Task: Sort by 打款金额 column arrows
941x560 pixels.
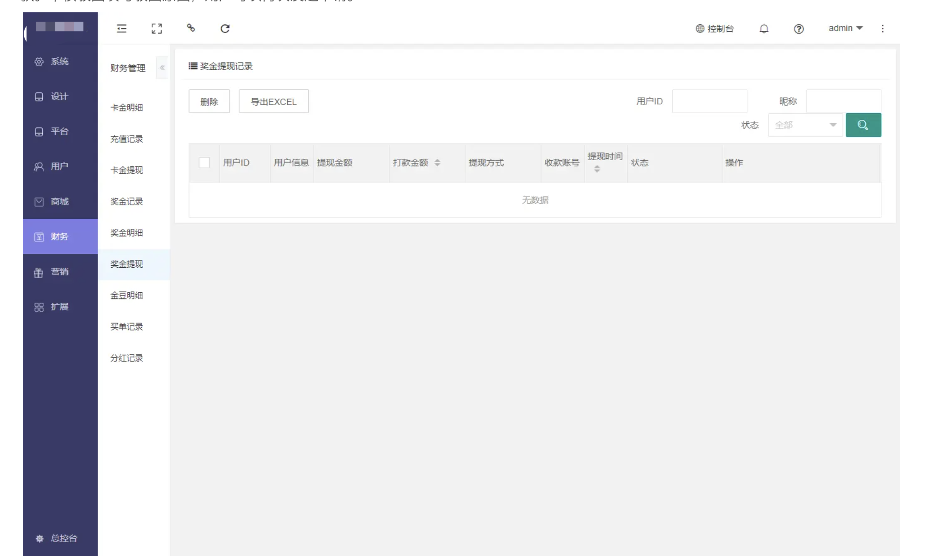Action: (437, 163)
